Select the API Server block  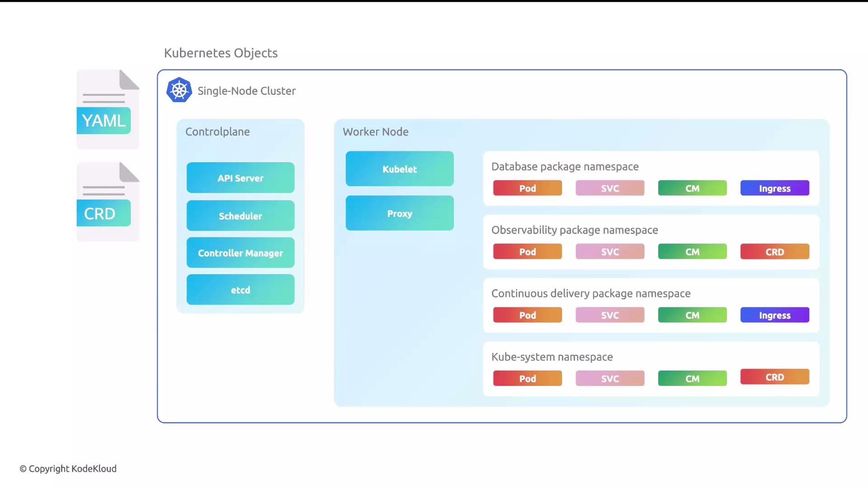pyautogui.click(x=241, y=178)
